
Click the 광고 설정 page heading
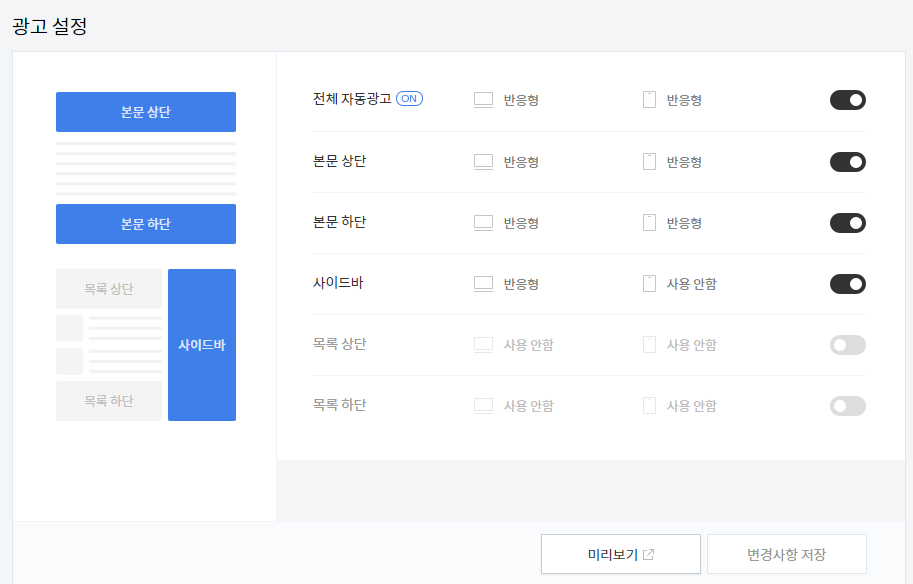(x=49, y=26)
